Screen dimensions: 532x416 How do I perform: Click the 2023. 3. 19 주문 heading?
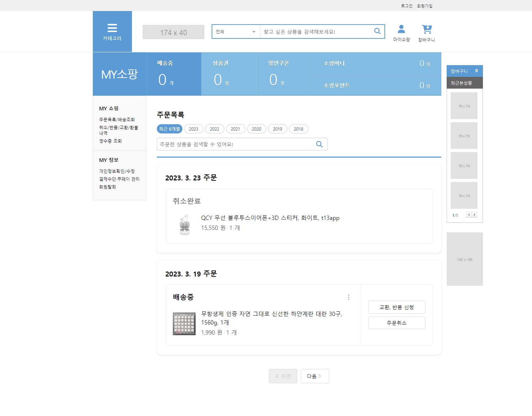click(x=191, y=274)
